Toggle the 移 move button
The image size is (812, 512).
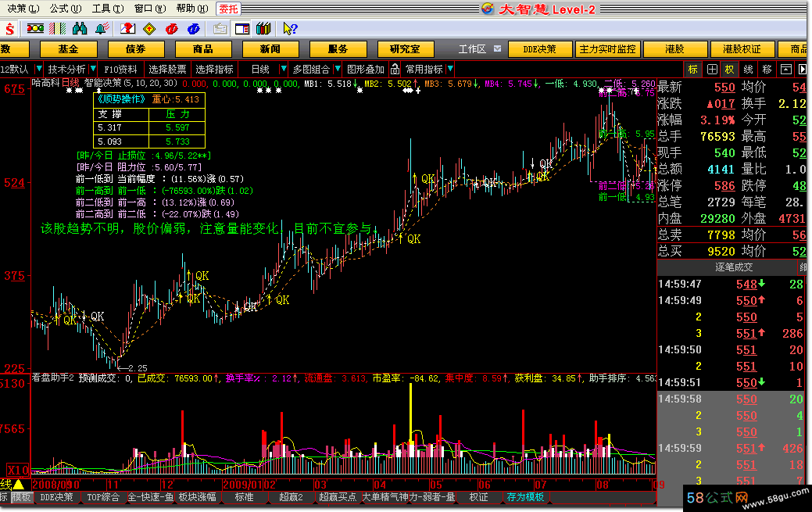767,70
